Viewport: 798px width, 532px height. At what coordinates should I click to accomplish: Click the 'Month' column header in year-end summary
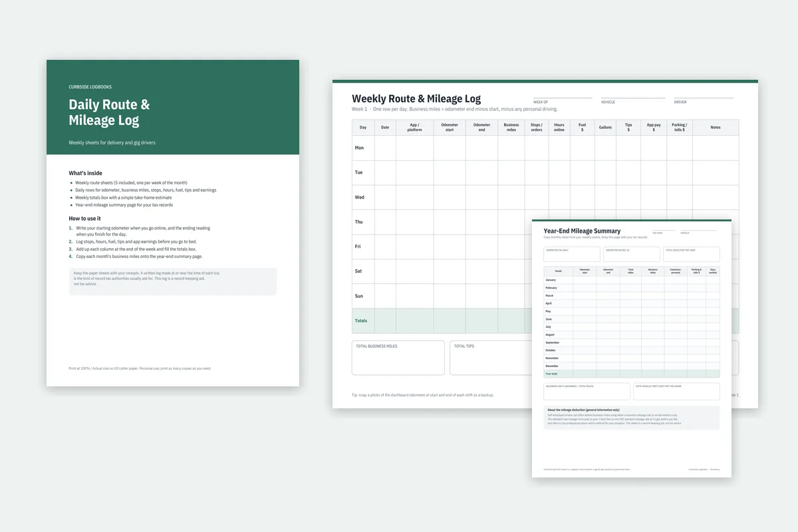(559, 271)
